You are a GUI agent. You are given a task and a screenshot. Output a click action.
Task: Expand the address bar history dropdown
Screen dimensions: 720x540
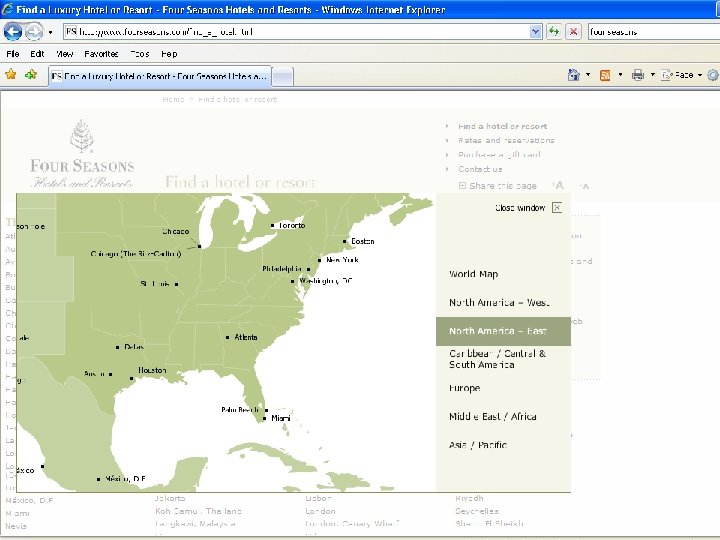pos(535,32)
